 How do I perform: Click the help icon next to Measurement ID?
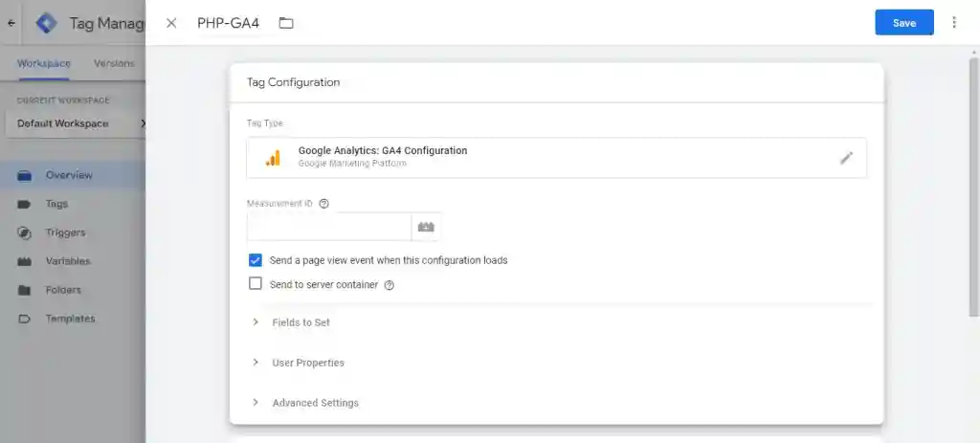coord(323,204)
